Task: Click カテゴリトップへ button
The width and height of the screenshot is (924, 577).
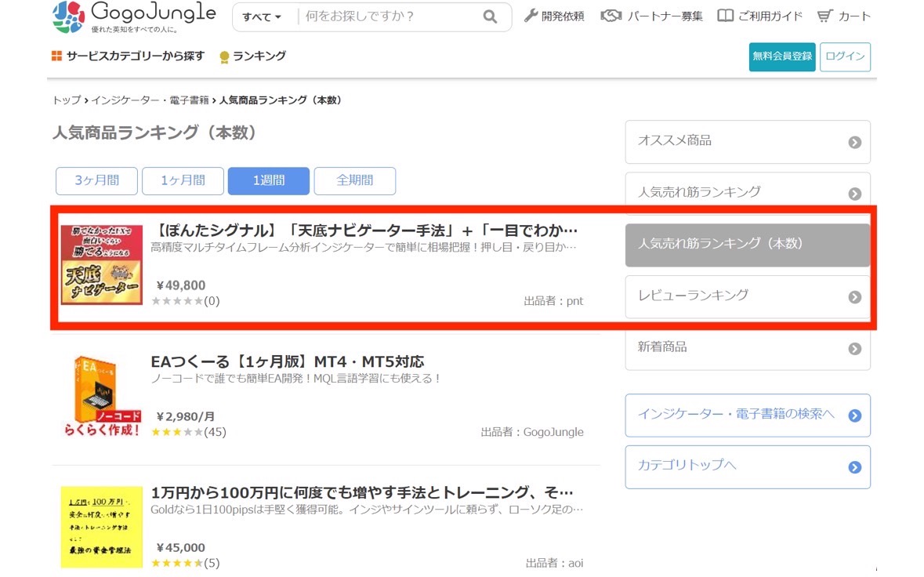Action: point(747,467)
